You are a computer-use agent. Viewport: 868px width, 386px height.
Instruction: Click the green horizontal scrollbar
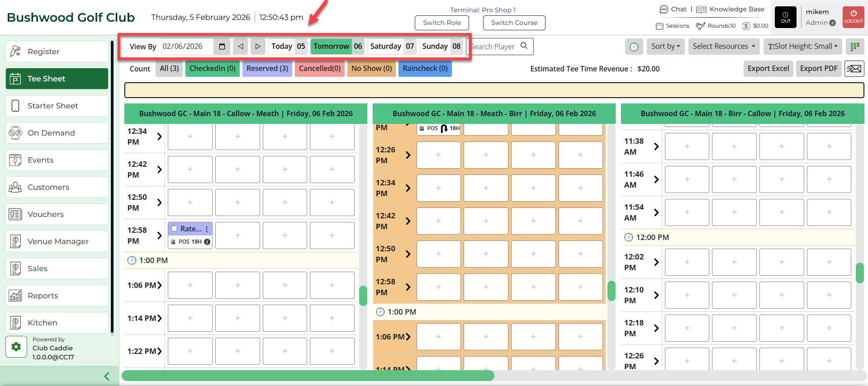point(308,376)
